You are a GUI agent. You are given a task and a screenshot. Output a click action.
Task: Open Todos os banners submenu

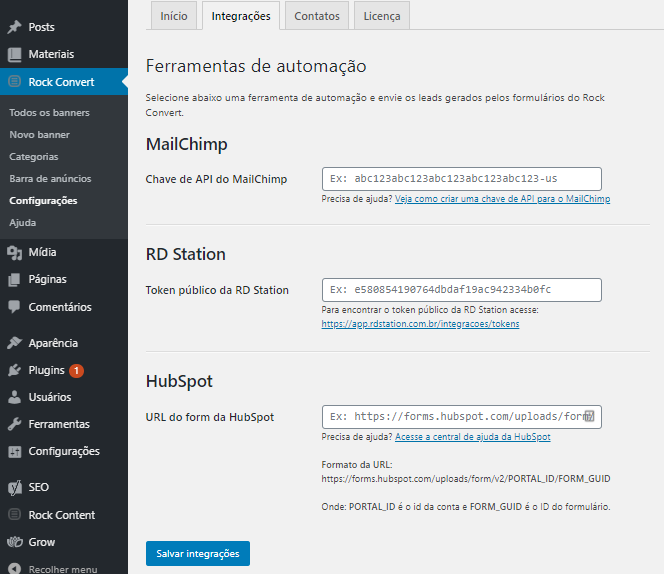(x=49, y=113)
